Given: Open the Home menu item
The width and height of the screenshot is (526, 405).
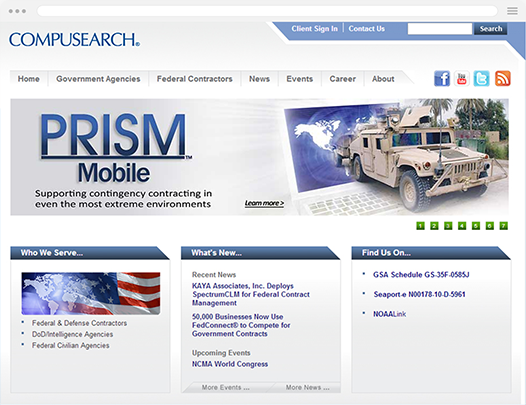Looking at the screenshot, I should pos(29,79).
